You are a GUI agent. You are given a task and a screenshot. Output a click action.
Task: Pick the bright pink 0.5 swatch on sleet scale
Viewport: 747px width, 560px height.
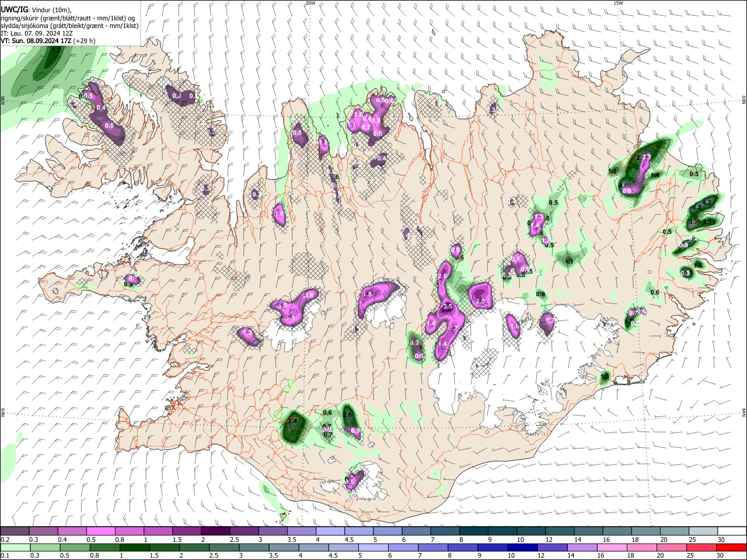click(100, 531)
